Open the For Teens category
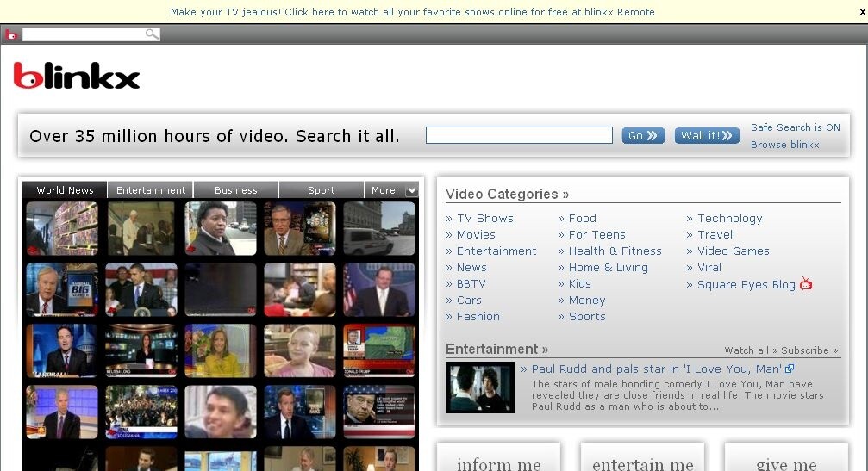The height and width of the screenshot is (471, 868). click(596, 234)
